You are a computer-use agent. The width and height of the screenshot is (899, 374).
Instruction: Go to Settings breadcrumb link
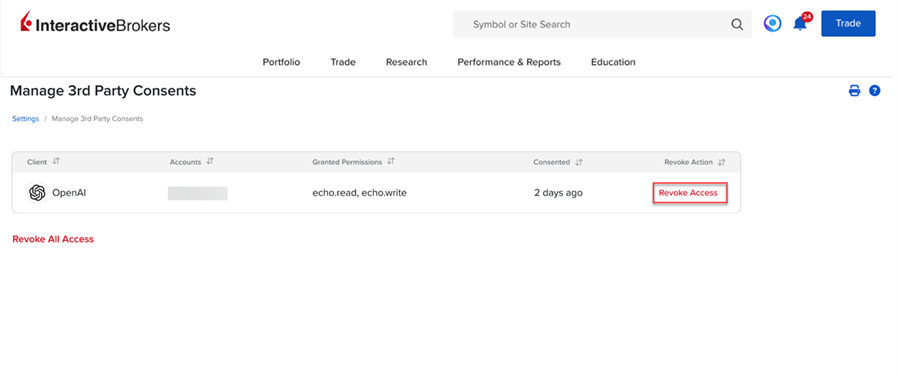[25, 119]
